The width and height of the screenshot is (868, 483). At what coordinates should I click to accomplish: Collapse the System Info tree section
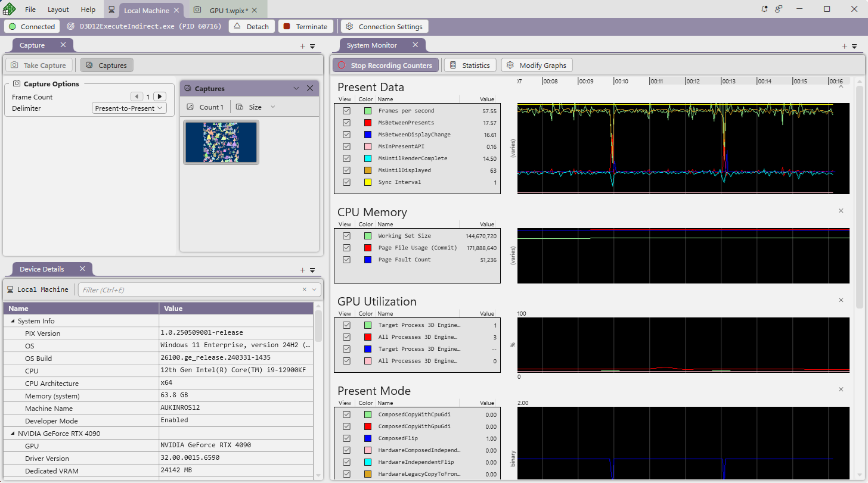click(13, 321)
